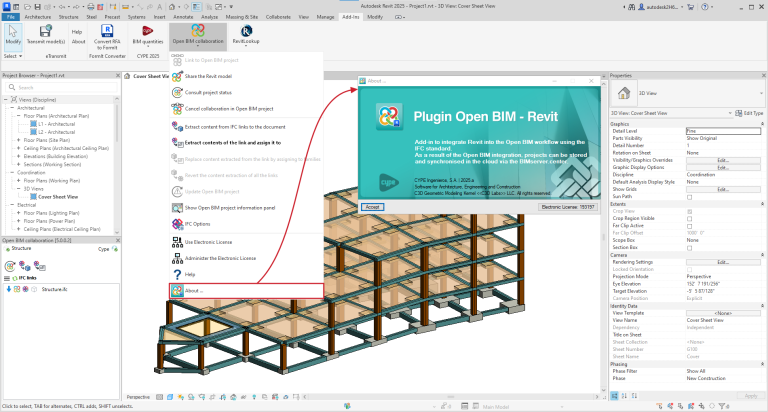The width and height of the screenshot is (768, 412).
Task: Open the default 3D view house icon
Action: pos(172,7)
